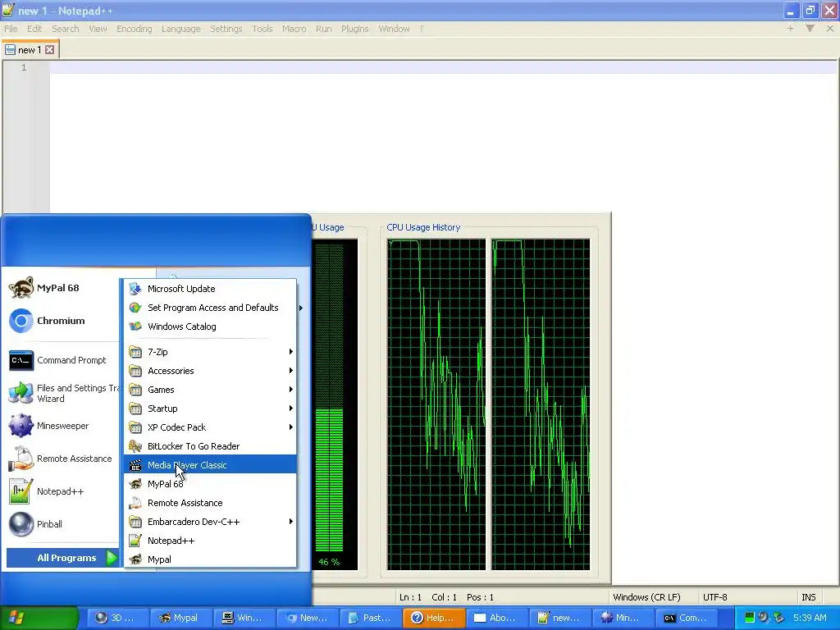Open the Encoding menu in Notepad++

(x=135, y=29)
